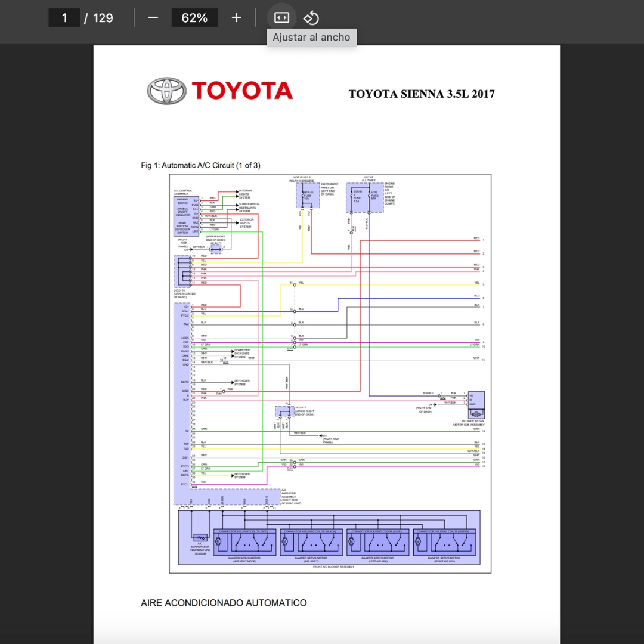Click the 62% zoom level field
This screenshot has height=644, width=644.
(194, 18)
